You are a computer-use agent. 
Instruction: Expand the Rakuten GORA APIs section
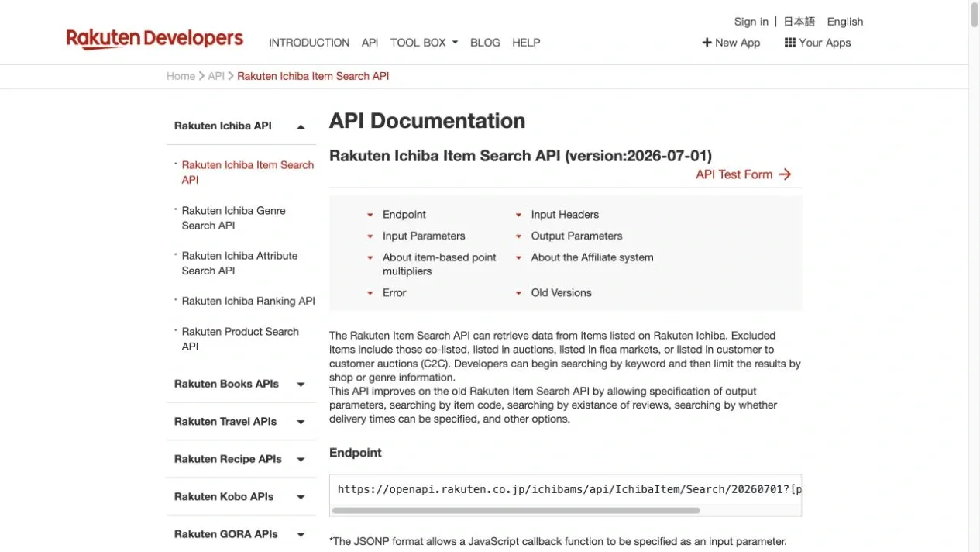(301, 535)
